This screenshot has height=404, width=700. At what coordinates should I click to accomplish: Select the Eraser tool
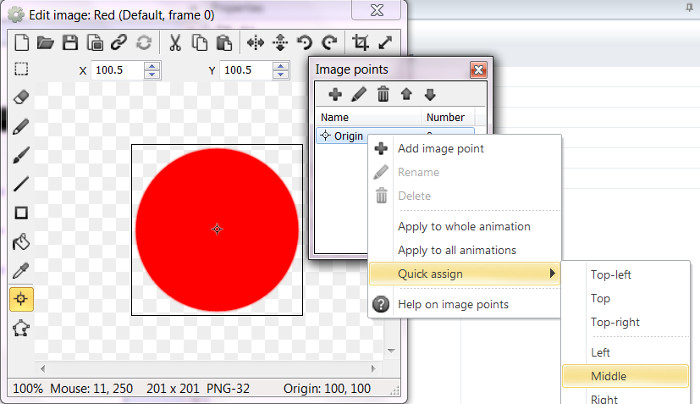click(x=21, y=98)
